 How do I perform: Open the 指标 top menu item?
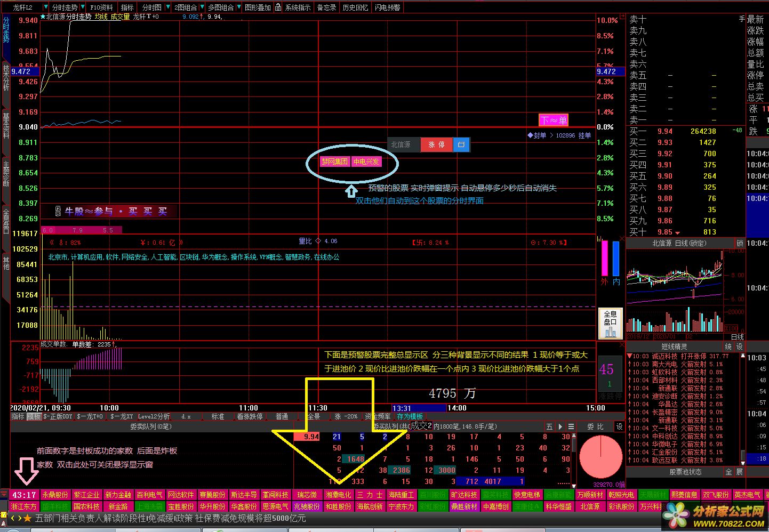point(127,7)
